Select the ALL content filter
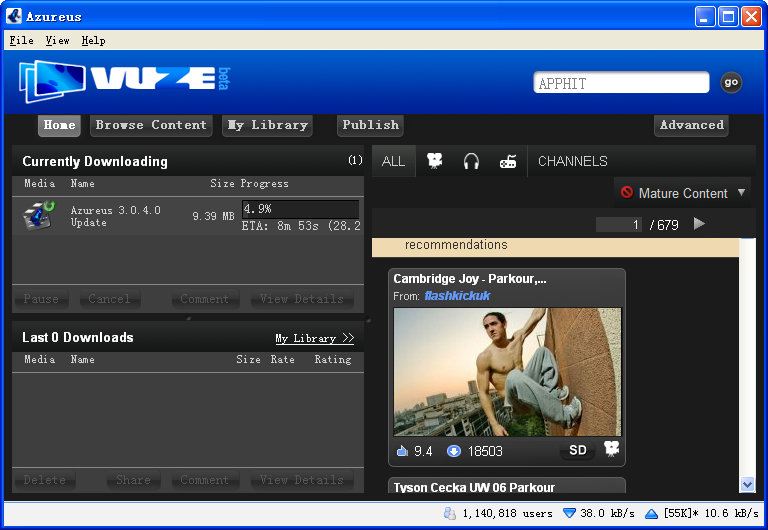Image resolution: width=768 pixels, height=530 pixels. [x=393, y=161]
